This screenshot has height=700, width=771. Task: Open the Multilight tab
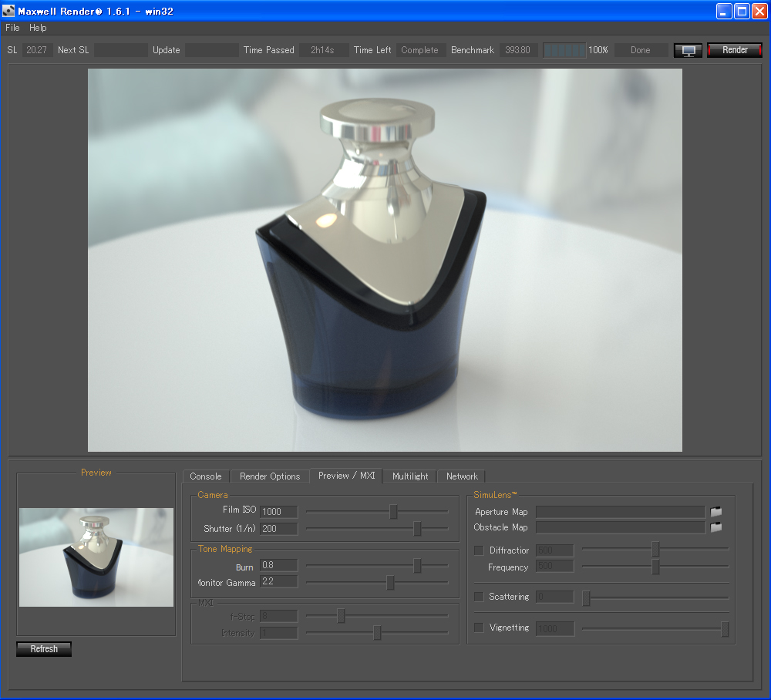[410, 476]
